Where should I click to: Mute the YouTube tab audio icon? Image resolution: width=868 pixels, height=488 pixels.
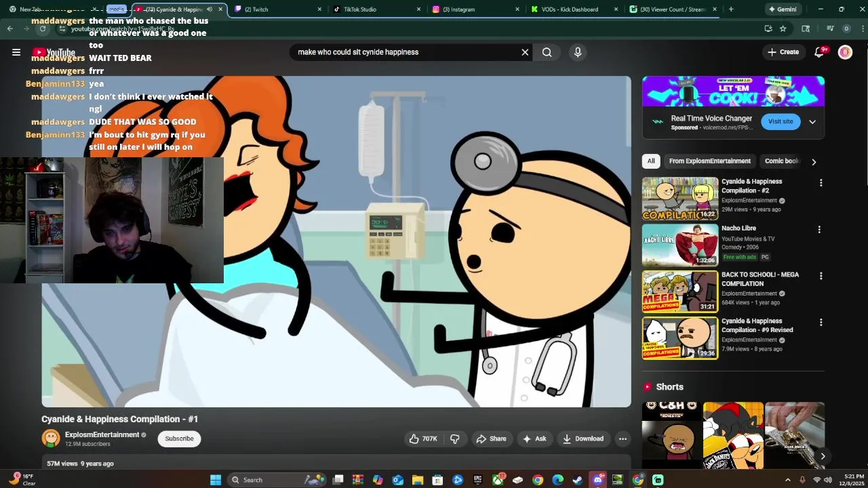click(x=209, y=9)
